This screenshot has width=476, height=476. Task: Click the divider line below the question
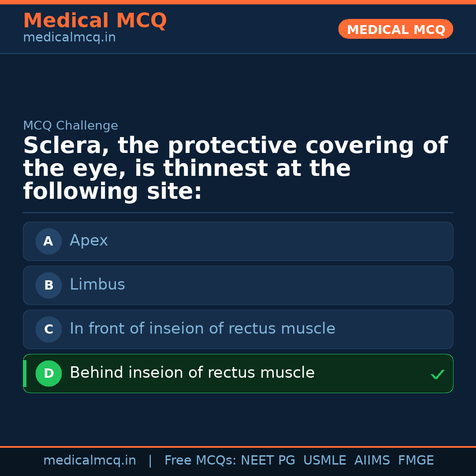238,213
